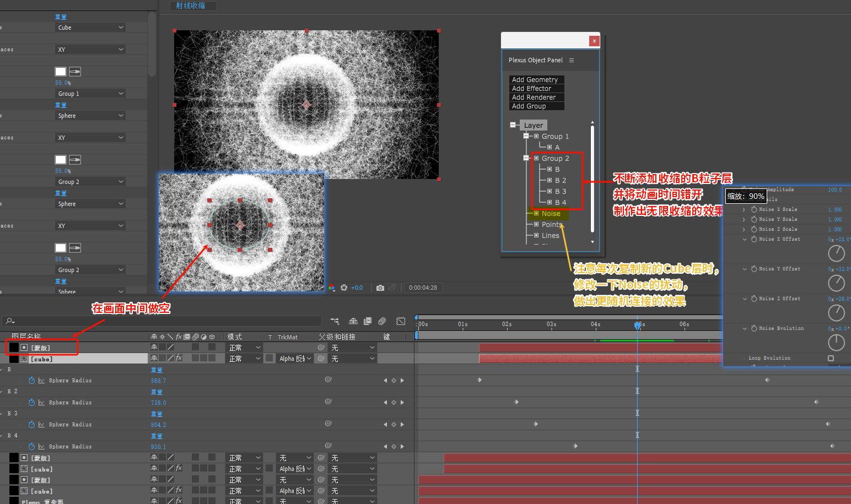Image resolution: width=851 pixels, height=504 pixels.
Task: Select tree item A under Group 1
Action: click(x=557, y=147)
